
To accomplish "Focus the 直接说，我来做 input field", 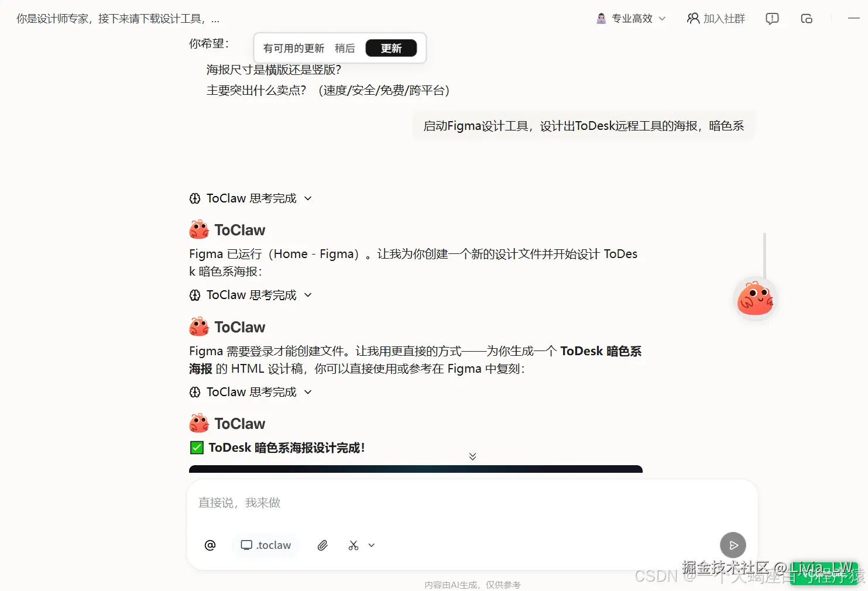I will 472,503.
